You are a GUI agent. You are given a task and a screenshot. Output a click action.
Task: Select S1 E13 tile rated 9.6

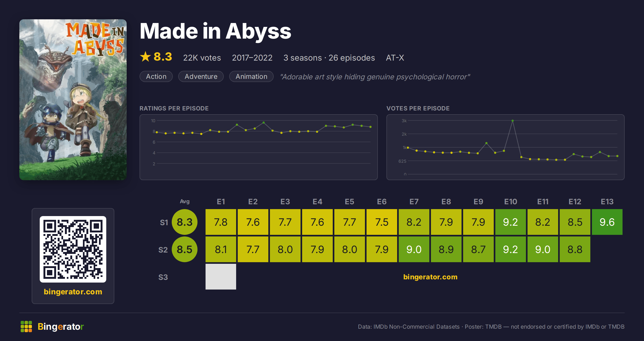click(607, 222)
